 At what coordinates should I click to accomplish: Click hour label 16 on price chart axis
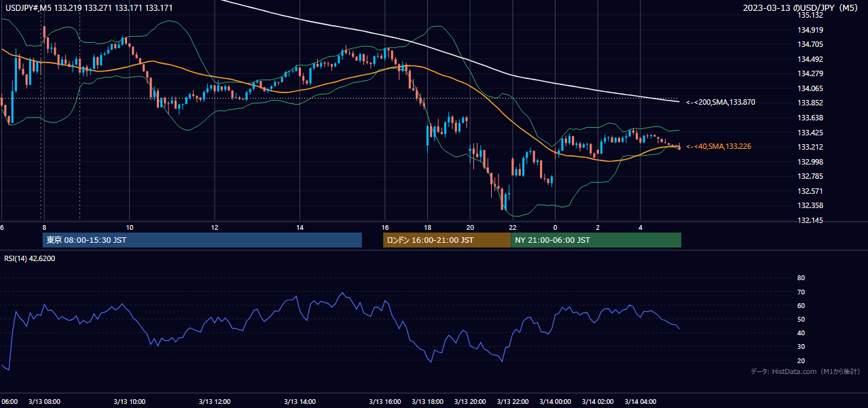[x=385, y=227]
